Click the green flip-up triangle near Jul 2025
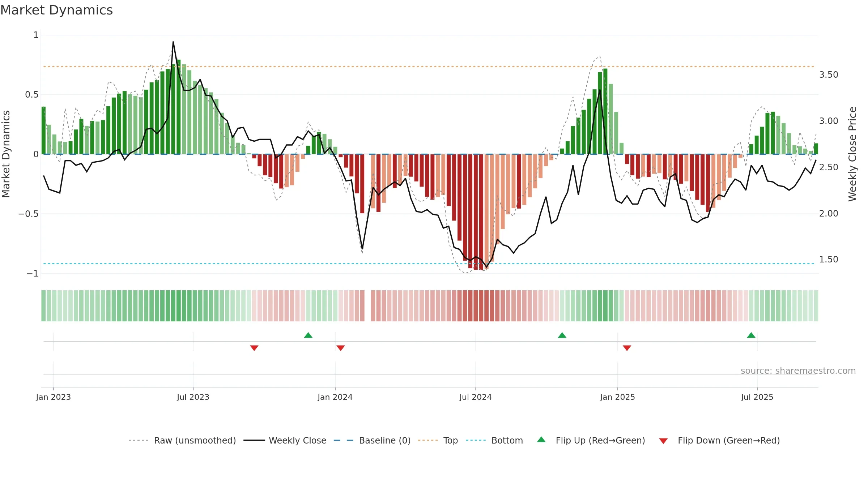This screenshot has height=488, width=868. click(x=751, y=335)
